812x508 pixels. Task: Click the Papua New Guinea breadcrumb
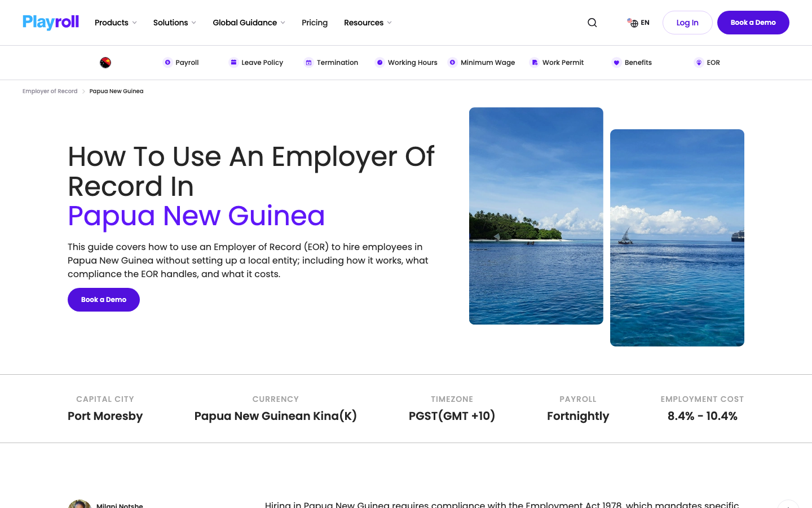[x=116, y=91]
